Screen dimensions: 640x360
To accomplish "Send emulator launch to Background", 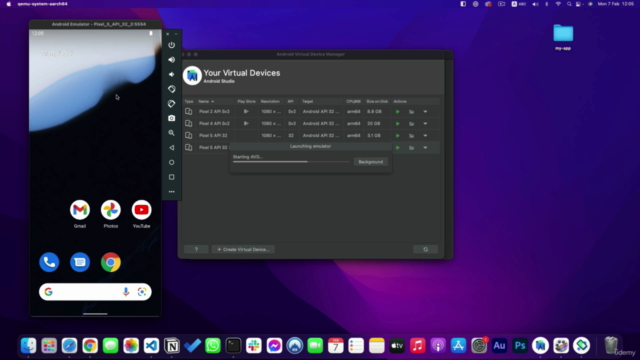I will tap(371, 162).
